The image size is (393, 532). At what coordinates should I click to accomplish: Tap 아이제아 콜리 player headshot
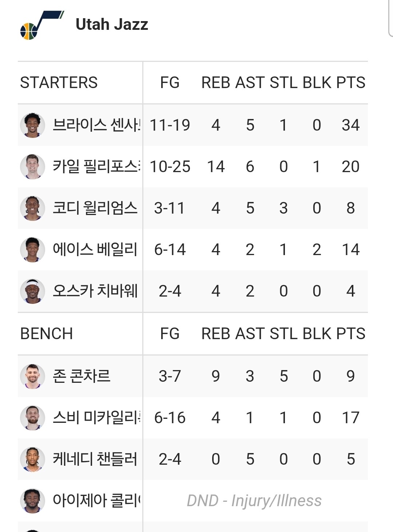(32, 501)
